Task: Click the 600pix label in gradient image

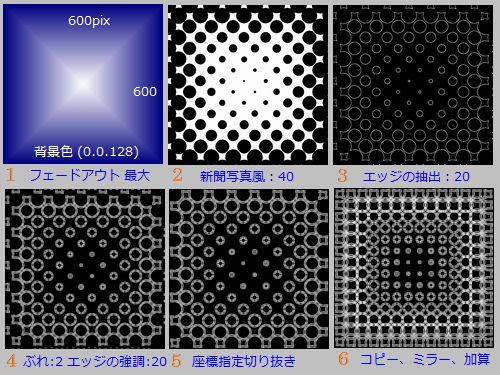Action: (x=89, y=21)
